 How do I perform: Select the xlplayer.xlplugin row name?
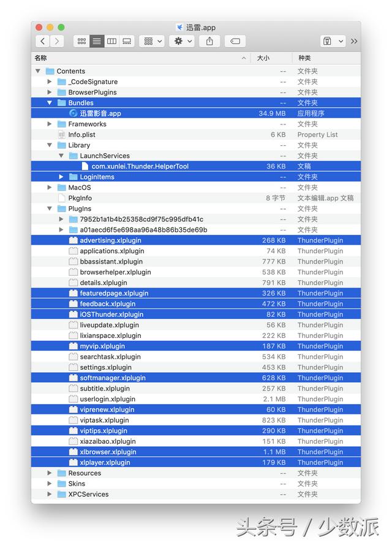pos(105,463)
